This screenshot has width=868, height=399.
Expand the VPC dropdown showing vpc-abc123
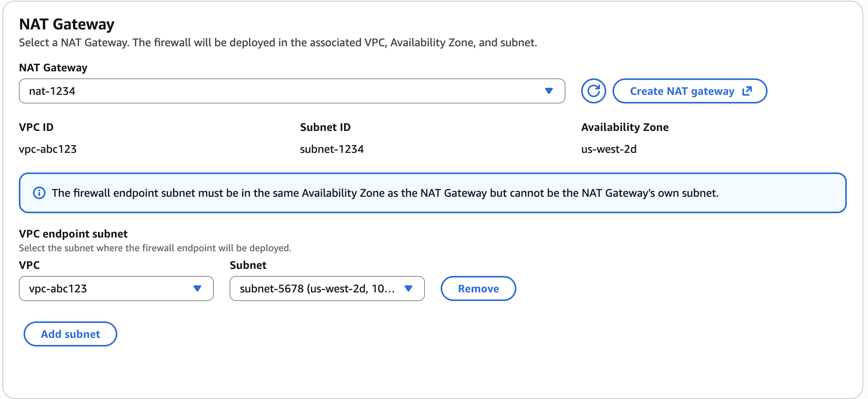116,288
